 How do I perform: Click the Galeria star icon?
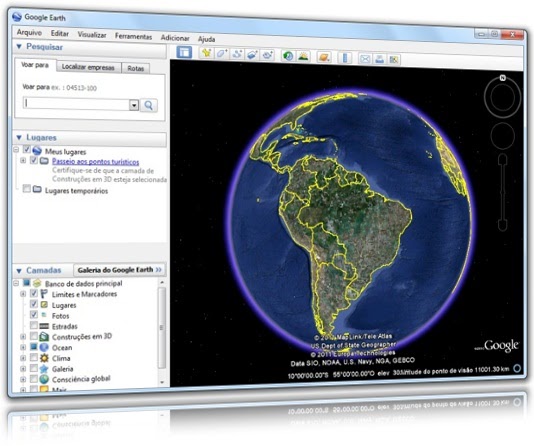(x=44, y=368)
